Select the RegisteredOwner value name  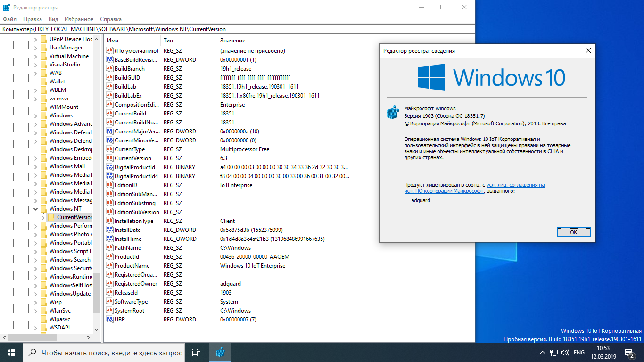(x=136, y=284)
